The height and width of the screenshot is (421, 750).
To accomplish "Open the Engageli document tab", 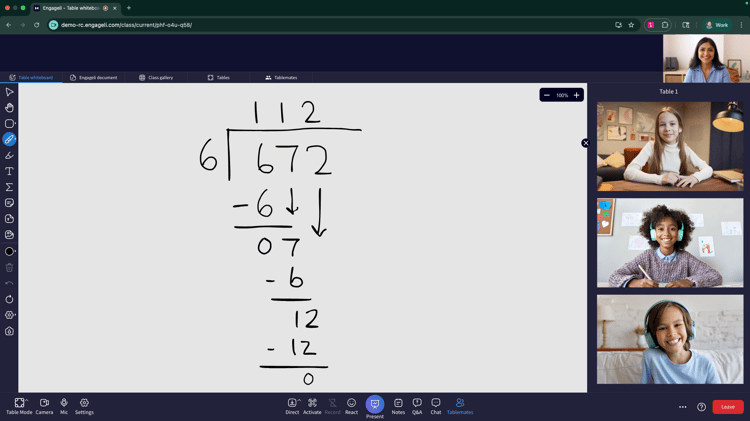I will [93, 77].
